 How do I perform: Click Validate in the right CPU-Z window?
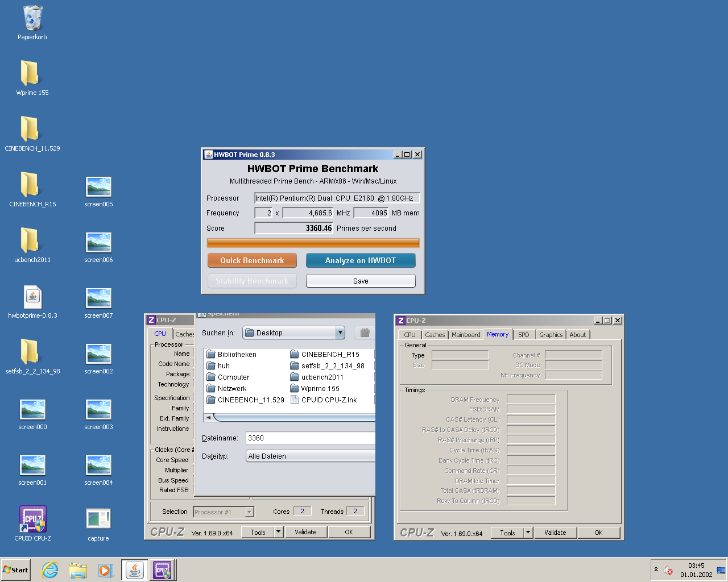555,533
